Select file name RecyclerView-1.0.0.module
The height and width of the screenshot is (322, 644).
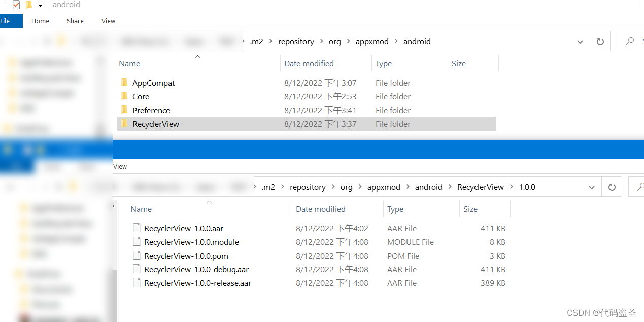coord(191,242)
